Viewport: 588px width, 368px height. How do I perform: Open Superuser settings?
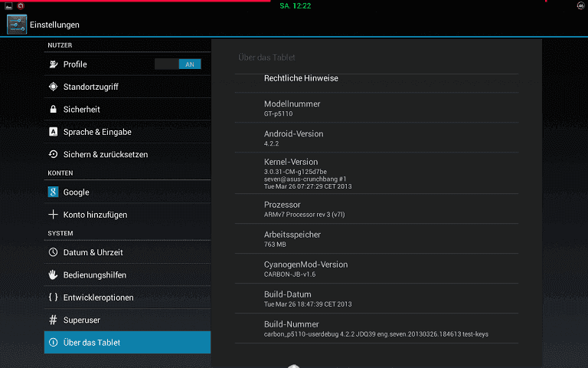(x=127, y=320)
